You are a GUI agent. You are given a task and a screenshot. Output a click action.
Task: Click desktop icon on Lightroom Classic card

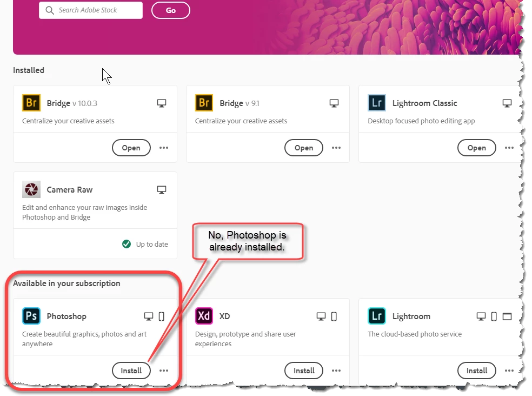(x=507, y=103)
